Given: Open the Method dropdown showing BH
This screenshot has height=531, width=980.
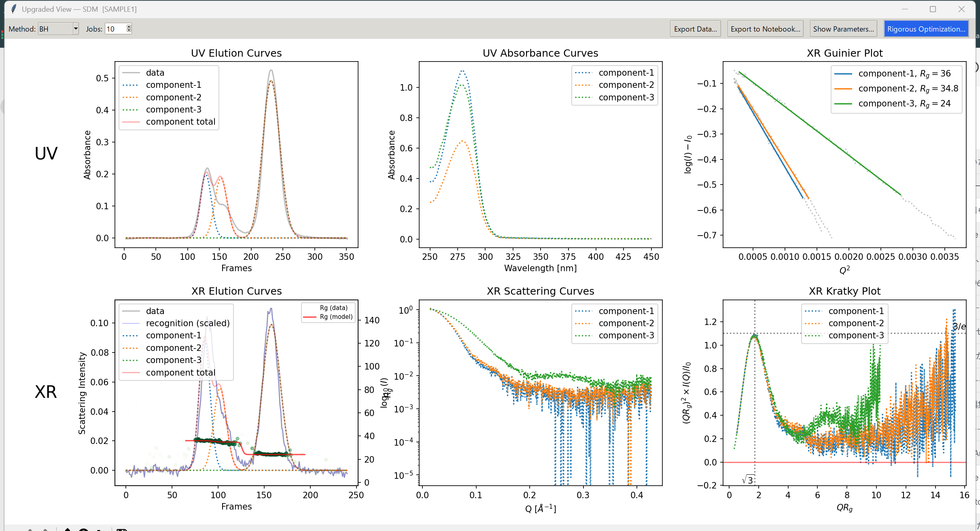Looking at the screenshot, I should (x=58, y=29).
